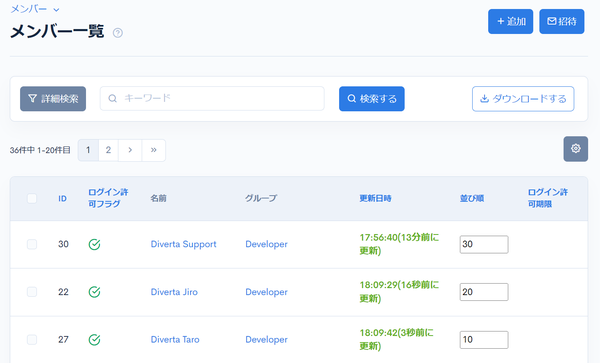This screenshot has width=600, height=363.
Task: Click ダウンロードする button
Action: click(x=523, y=99)
